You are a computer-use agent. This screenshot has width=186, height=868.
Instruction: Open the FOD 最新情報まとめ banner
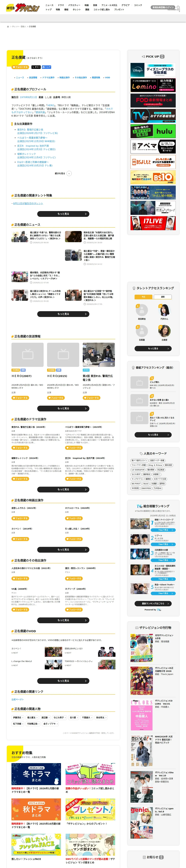(x=153, y=101)
